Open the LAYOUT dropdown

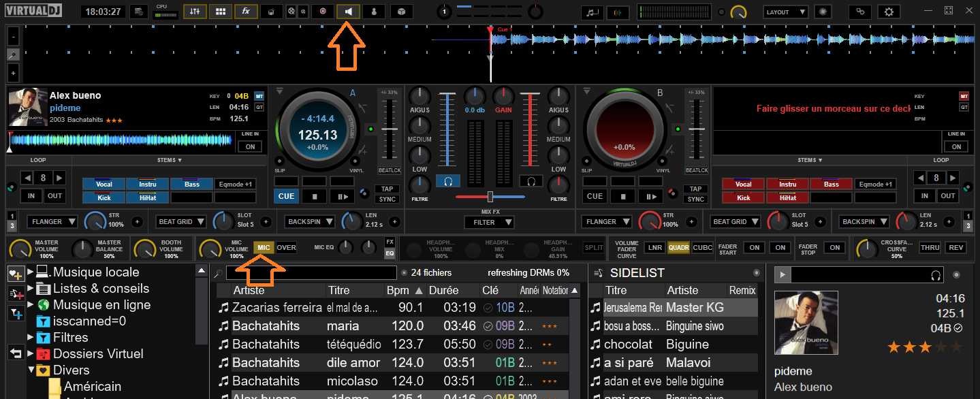785,12
